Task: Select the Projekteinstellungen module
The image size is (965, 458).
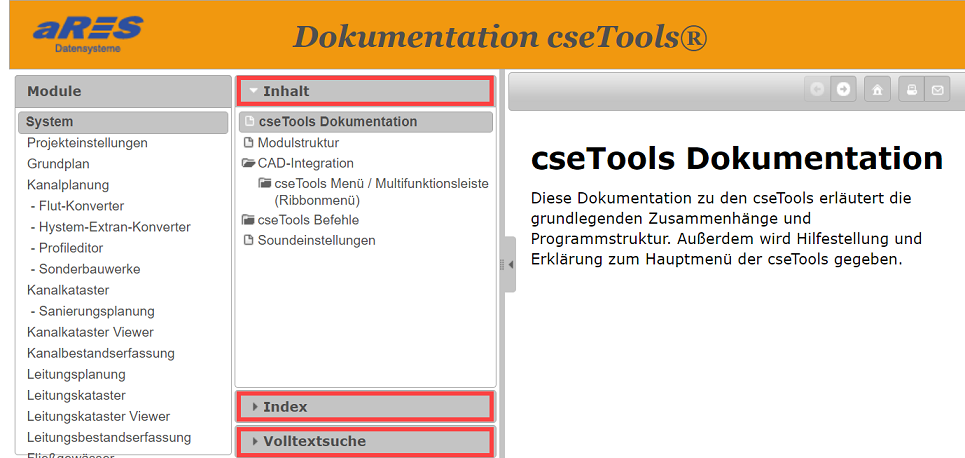Action: (87, 143)
